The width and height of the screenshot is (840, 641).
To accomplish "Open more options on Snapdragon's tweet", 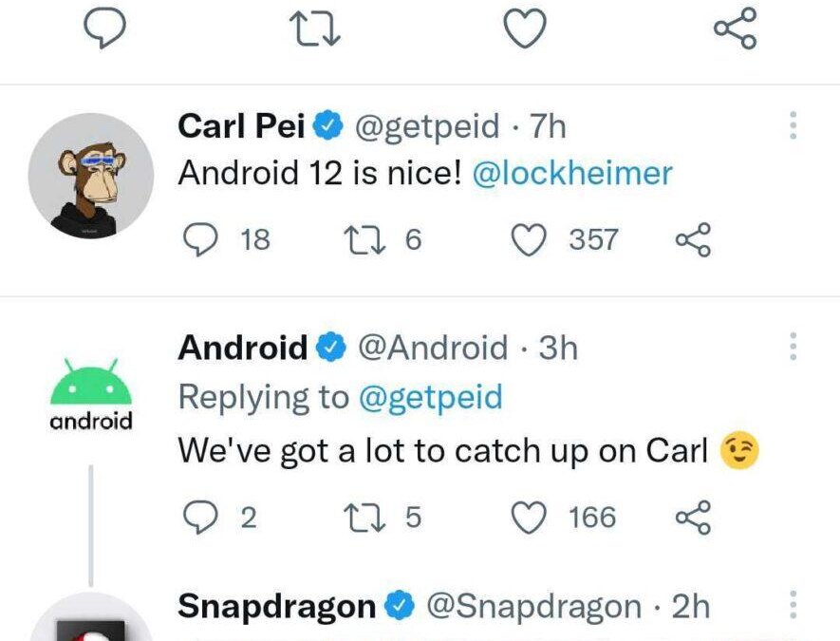I will (793, 605).
